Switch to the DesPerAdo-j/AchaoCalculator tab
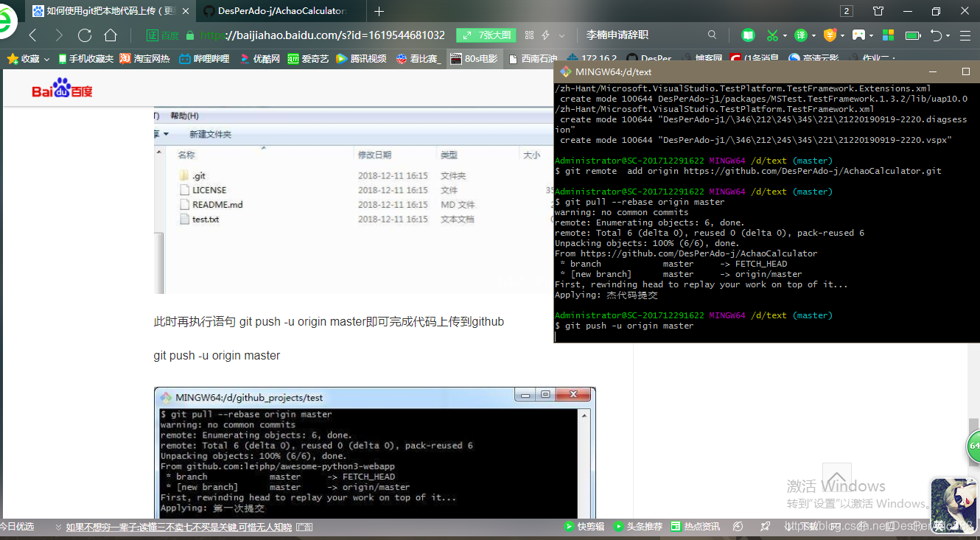The height and width of the screenshot is (540, 980). coord(282,11)
